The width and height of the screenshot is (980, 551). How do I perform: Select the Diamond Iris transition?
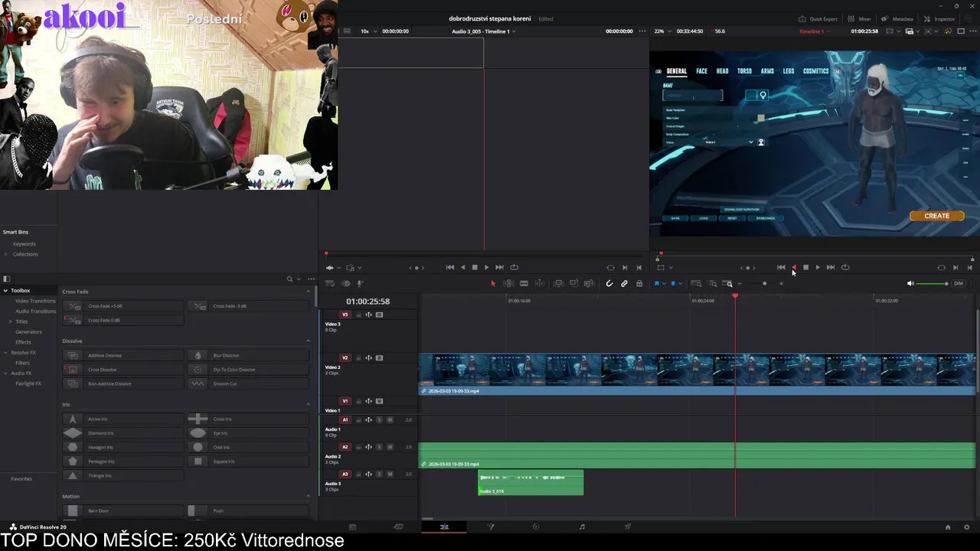pyautogui.click(x=122, y=433)
